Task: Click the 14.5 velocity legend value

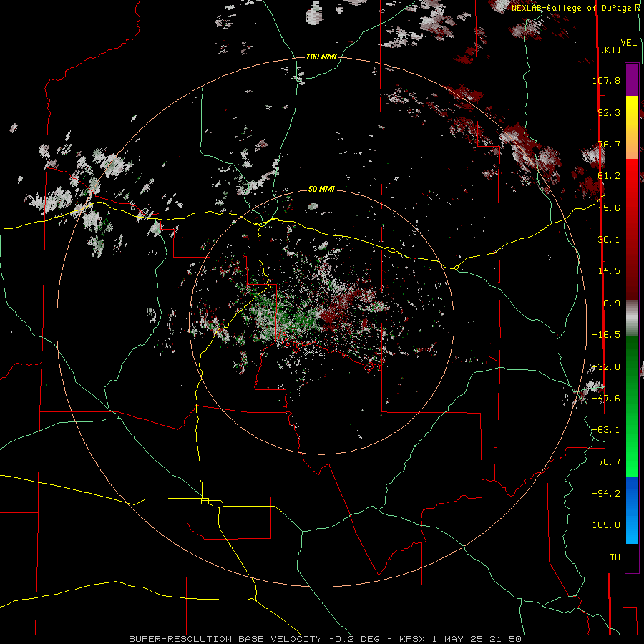Action: click(x=609, y=271)
